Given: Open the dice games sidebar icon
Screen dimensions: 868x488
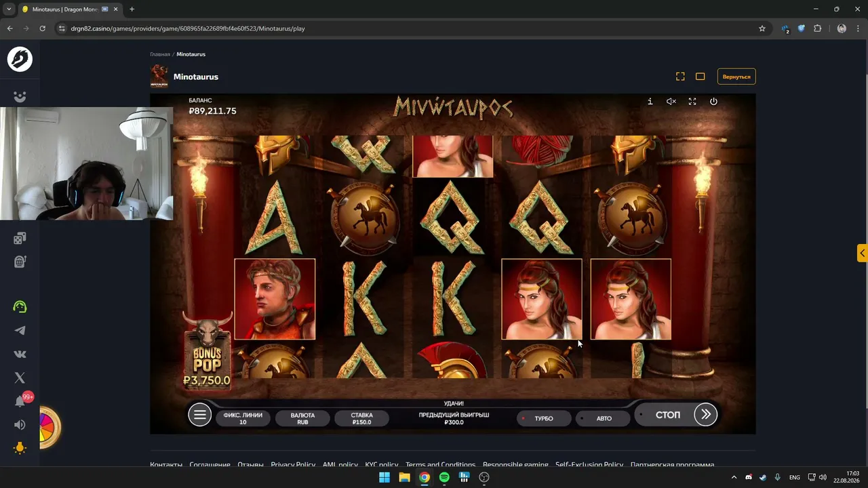Looking at the screenshot, I should tap(20, 238).
